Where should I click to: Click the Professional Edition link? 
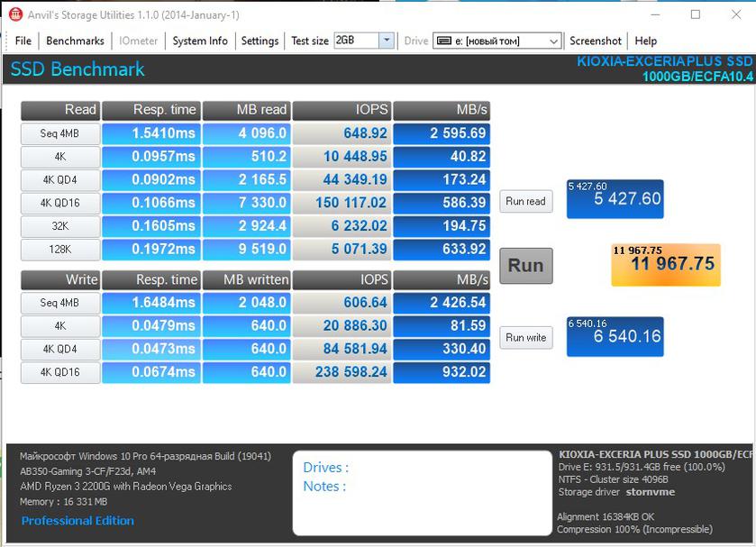[77, 521]
